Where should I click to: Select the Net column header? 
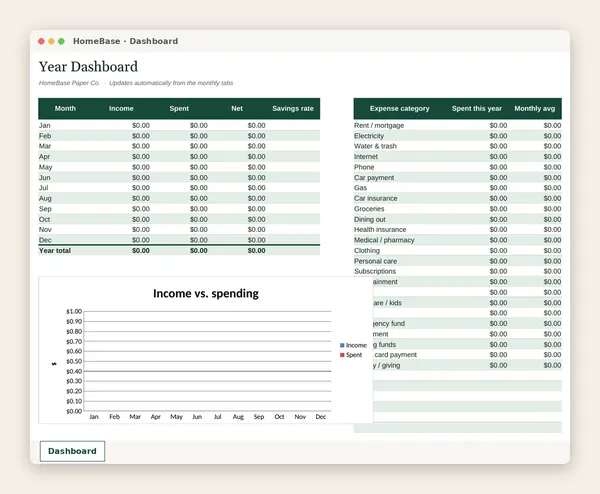tap(237, 108)
